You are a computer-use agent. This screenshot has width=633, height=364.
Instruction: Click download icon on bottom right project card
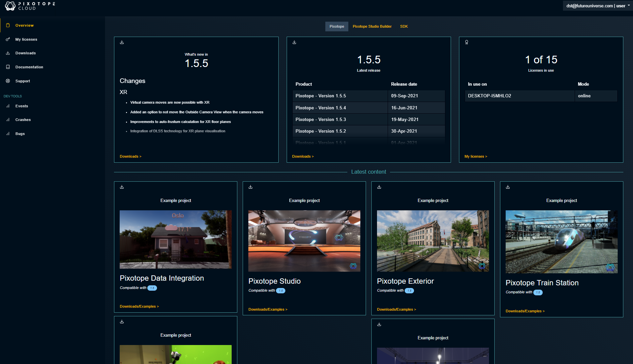(379, 324)
